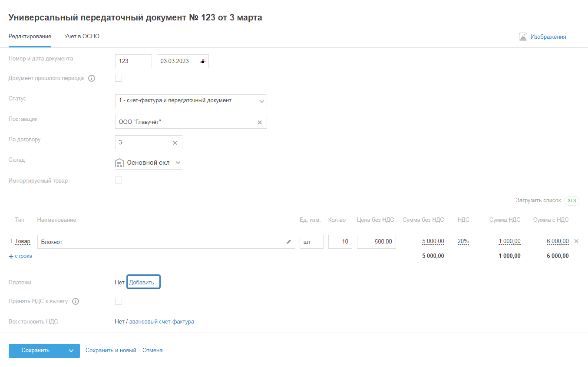Open the 'авансовый счет-фактура' link

coord(162,322)
